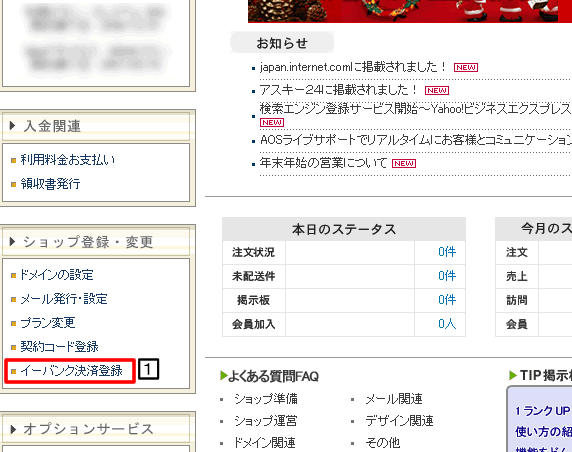Image resolution: width=572 pixels, height=452 pixels.
Task: Open the ショップ準備 FAQ category
Action: pyautogui.click(x=266, y=399)
